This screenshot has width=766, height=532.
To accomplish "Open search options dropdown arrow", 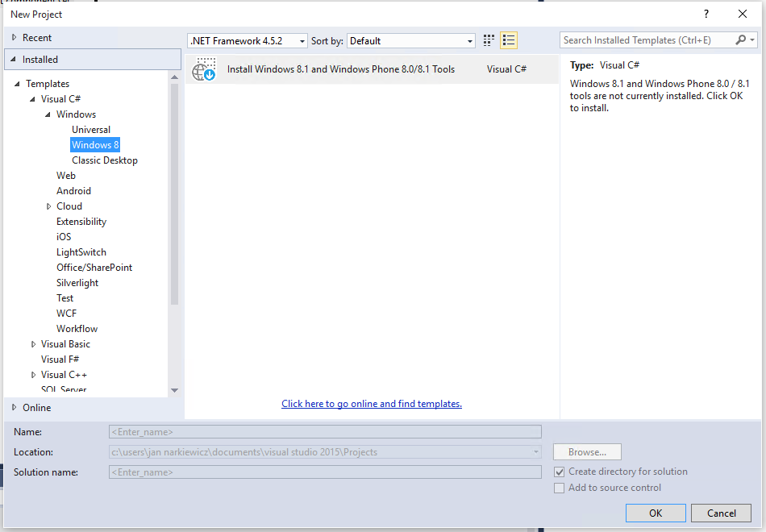I will [752, 40].
